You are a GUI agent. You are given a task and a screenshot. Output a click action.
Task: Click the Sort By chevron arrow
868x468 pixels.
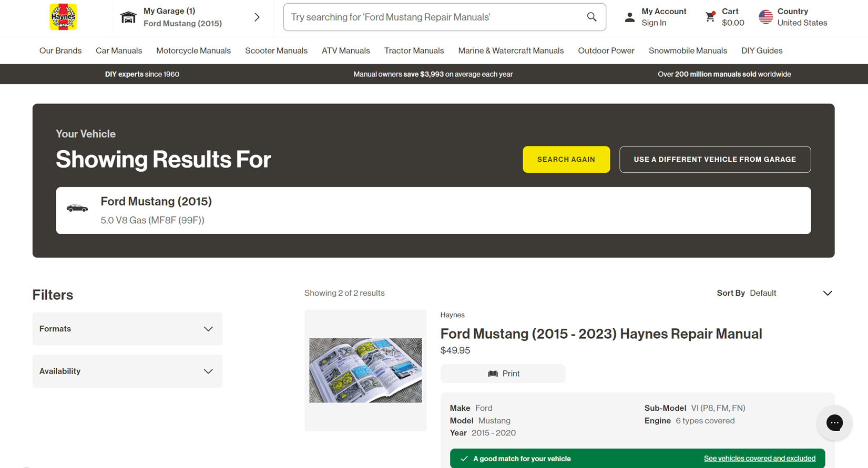tap(827, 293)
